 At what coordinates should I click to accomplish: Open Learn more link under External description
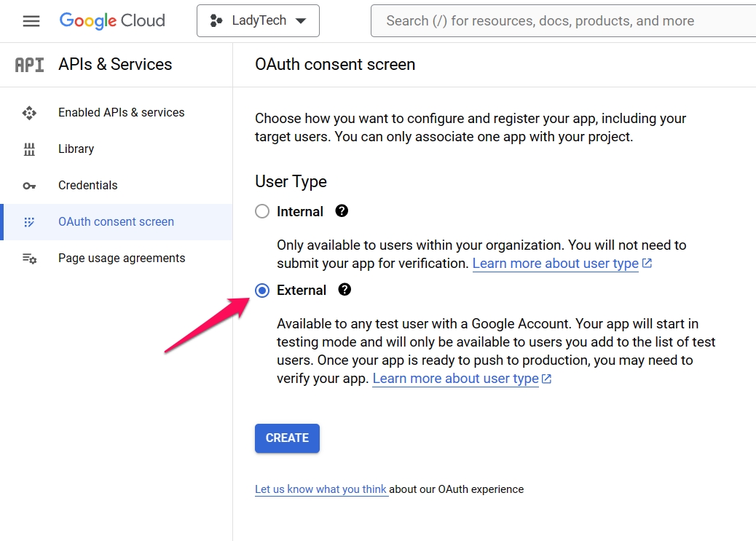[456, 379]
